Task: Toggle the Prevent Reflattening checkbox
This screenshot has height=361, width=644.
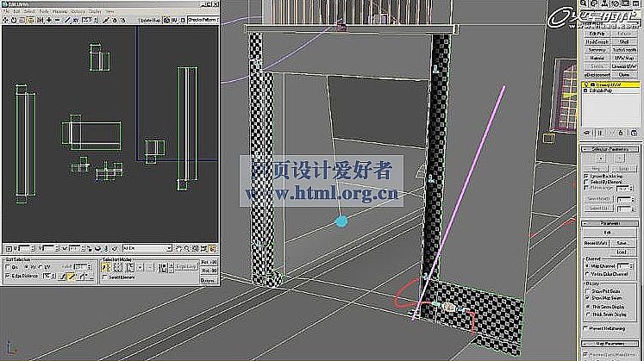Action: click(x=585, y=328)
